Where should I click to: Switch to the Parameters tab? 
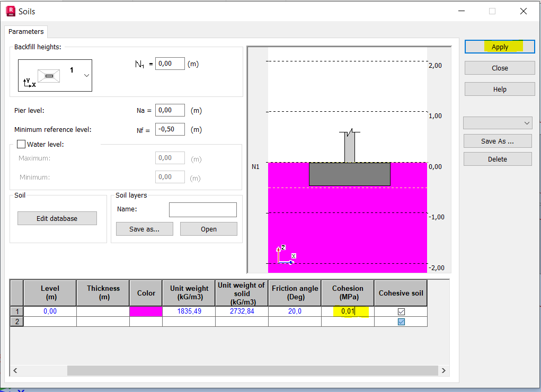click(25, 31)
